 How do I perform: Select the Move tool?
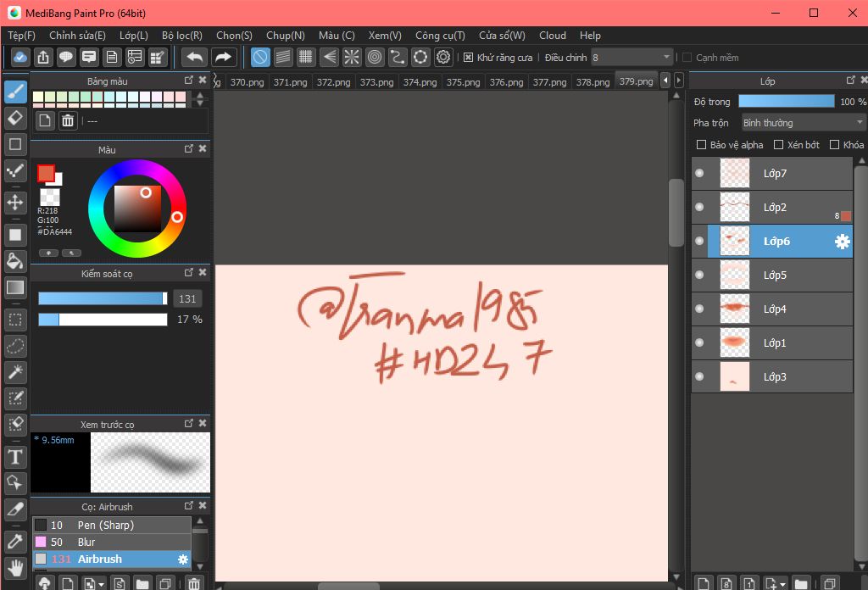[15, 202]
